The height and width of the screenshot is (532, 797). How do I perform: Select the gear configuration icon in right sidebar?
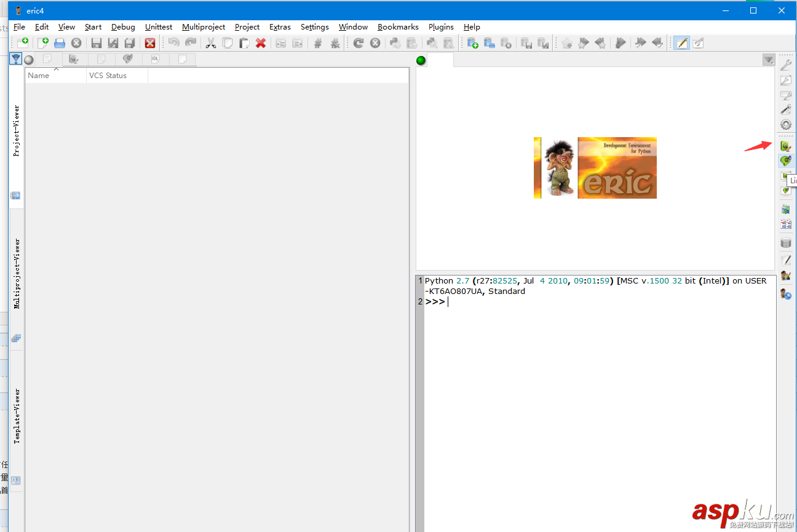pyautogui.click(x=786, y=124)
